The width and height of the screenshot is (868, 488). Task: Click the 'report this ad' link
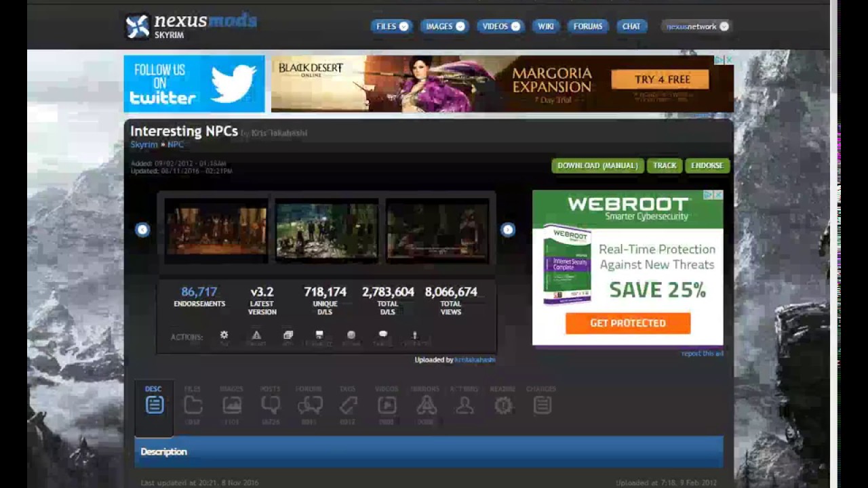pos(703,353)
